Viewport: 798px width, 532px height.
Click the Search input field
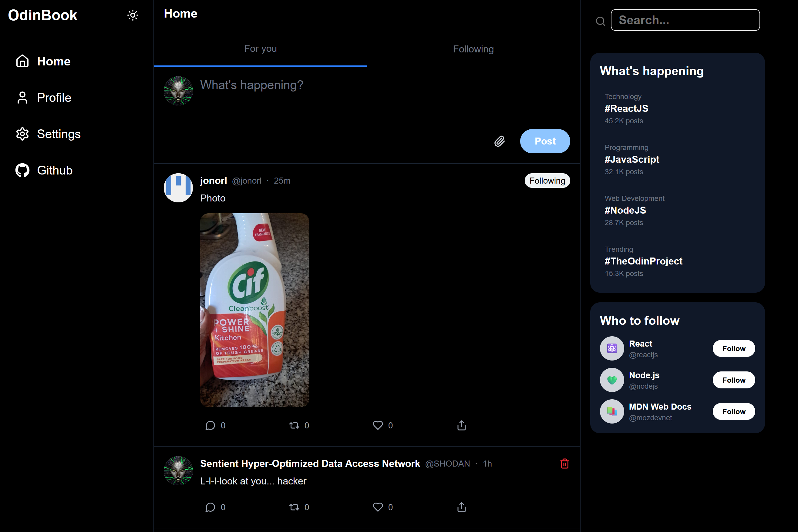click(x=685, y=20)
